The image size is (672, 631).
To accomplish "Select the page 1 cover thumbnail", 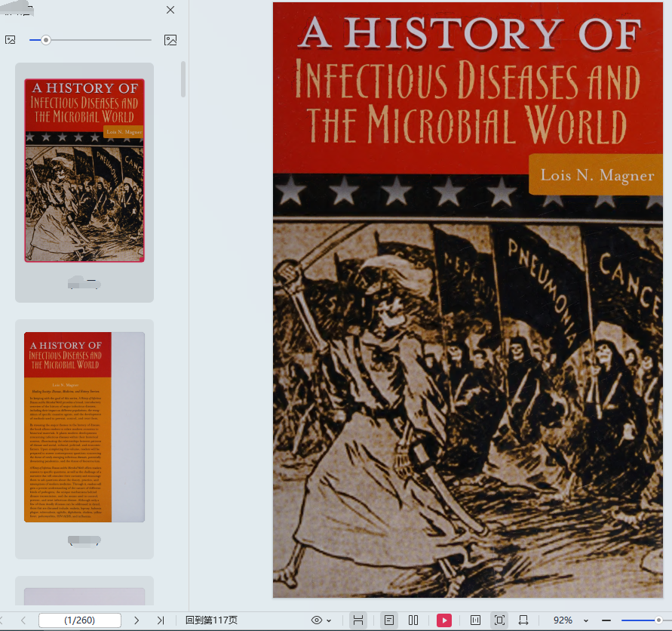I will [84, 171].
